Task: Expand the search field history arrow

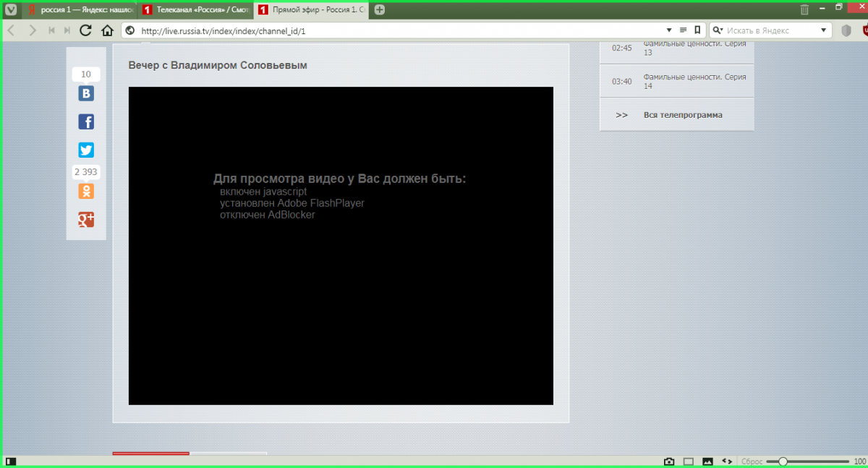Action: click(824, 30)
